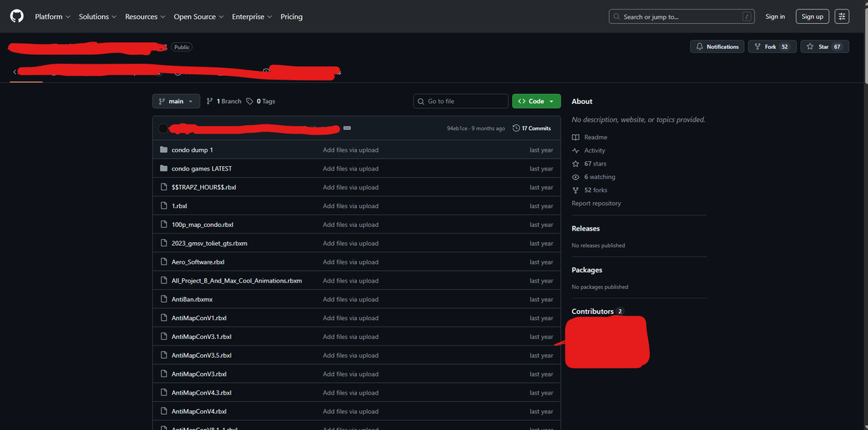
Task: Open the green Code dropdown
Action: click(536, 101)
